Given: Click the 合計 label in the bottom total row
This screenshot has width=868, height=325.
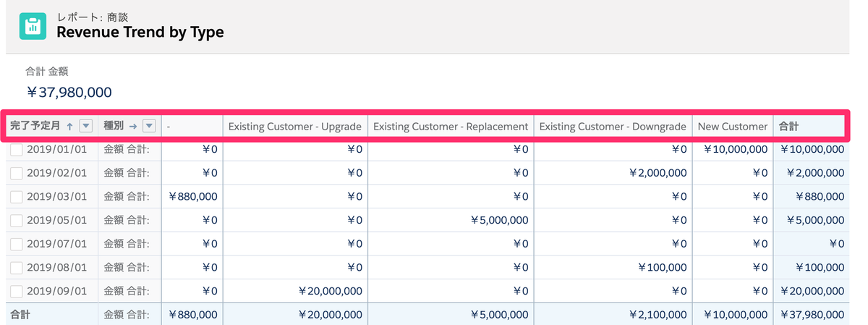Looking at the screenshot, I should coord(20,315).
